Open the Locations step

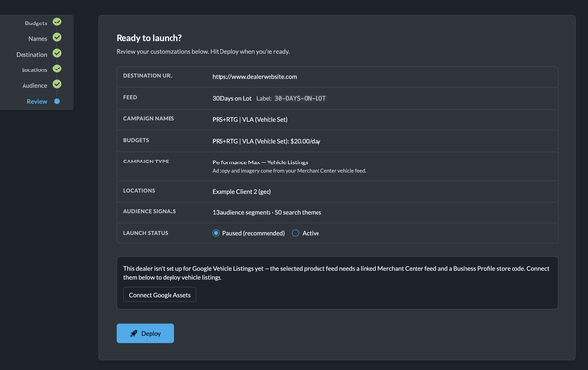[34, 70]
